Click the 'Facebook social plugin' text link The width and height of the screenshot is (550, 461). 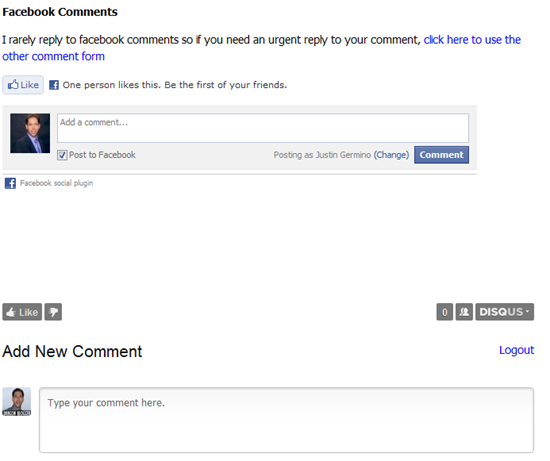(56, 183)
